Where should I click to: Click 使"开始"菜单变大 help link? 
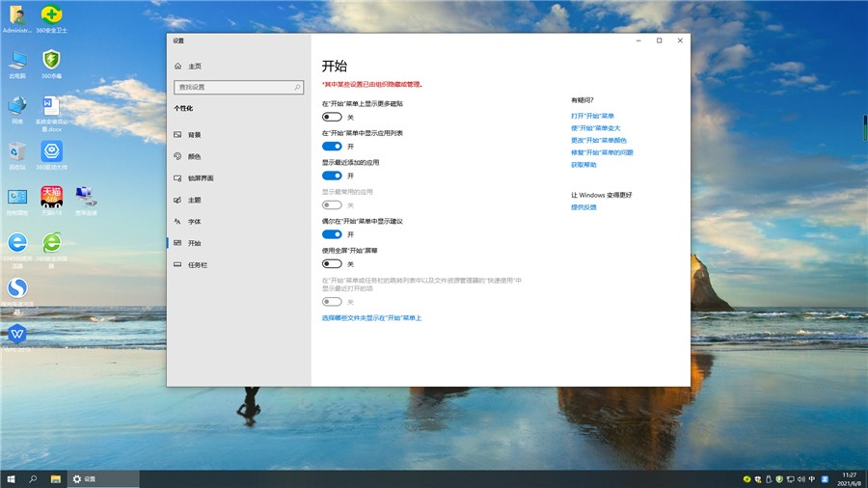tap(596, 128)
